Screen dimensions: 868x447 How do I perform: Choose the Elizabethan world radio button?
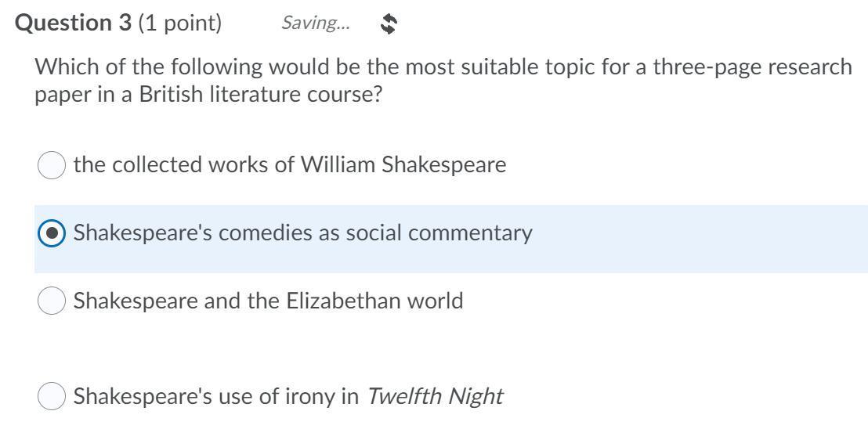coord(51,301)
